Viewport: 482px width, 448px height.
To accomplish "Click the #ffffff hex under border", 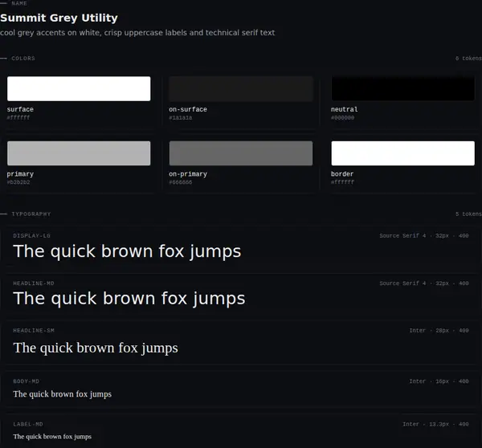I will [x=342, y=182].
